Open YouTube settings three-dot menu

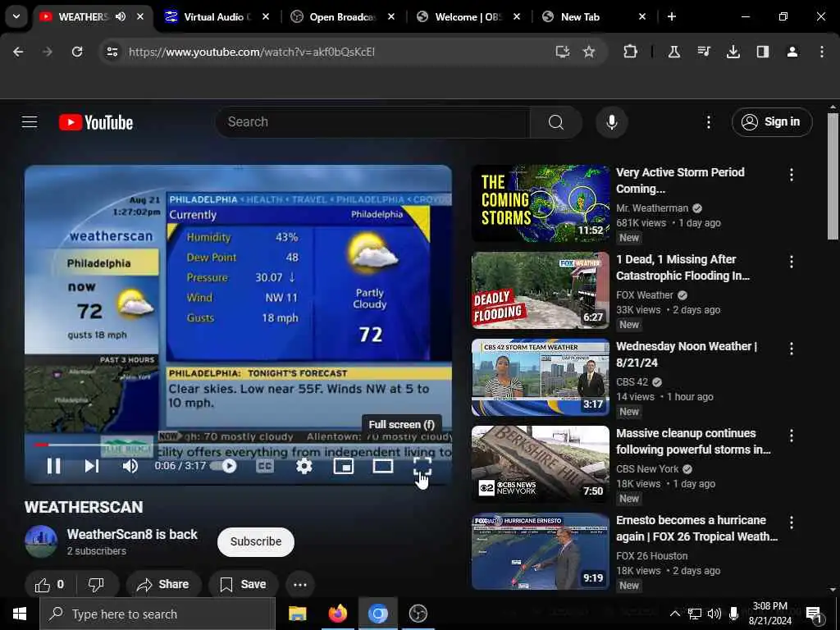[x=708, y=122]
